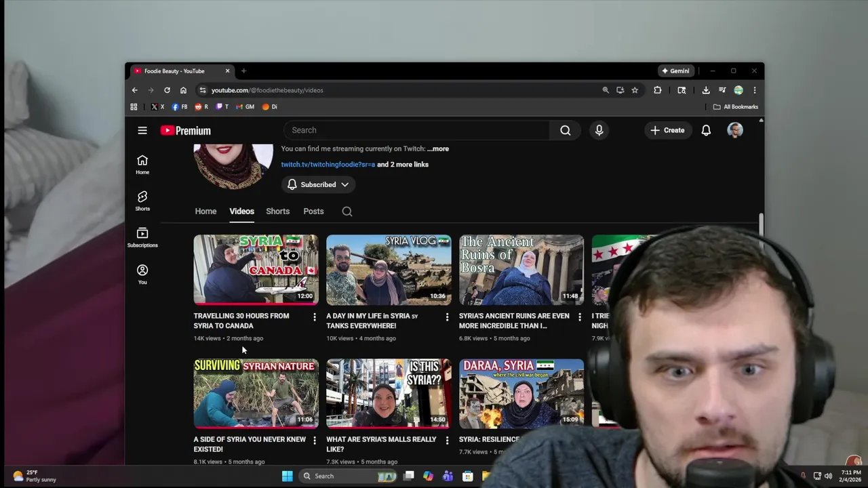Open browser downloads
Screen dimensions: 868x488
coord(706,90)
